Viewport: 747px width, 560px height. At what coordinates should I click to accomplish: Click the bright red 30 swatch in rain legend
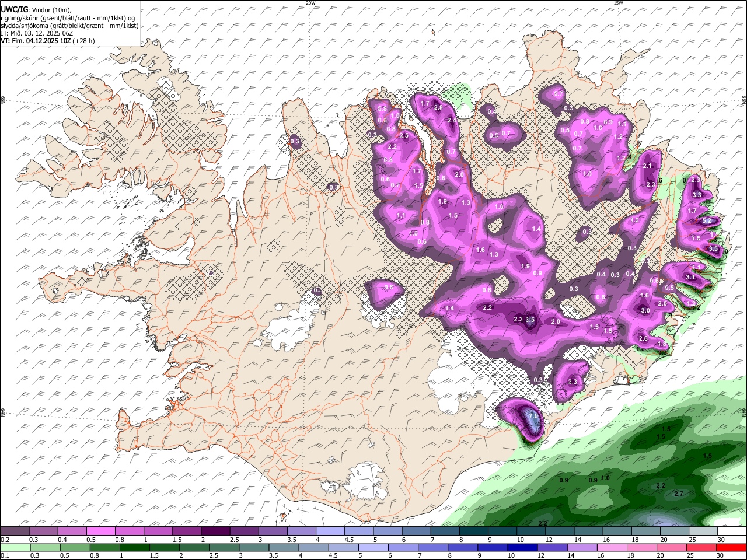point(731,547)
